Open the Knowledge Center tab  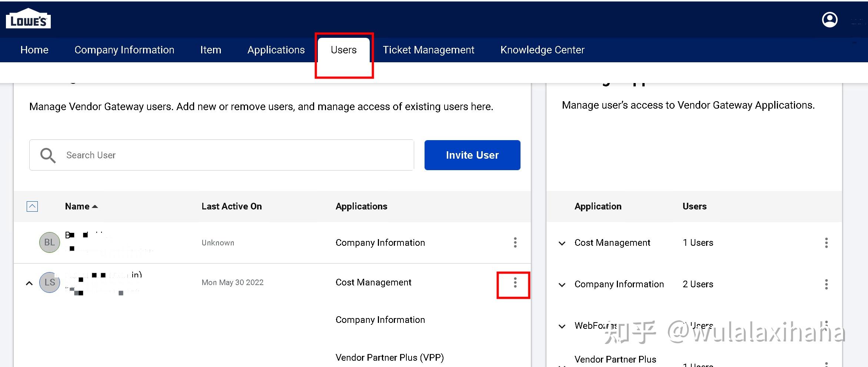click(542, 50)
